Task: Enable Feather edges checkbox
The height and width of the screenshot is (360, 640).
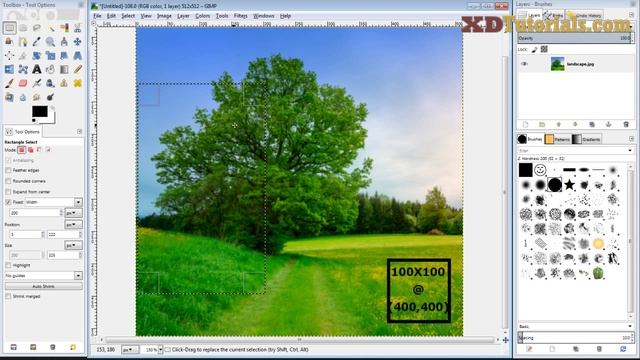Action: (8, 170)
